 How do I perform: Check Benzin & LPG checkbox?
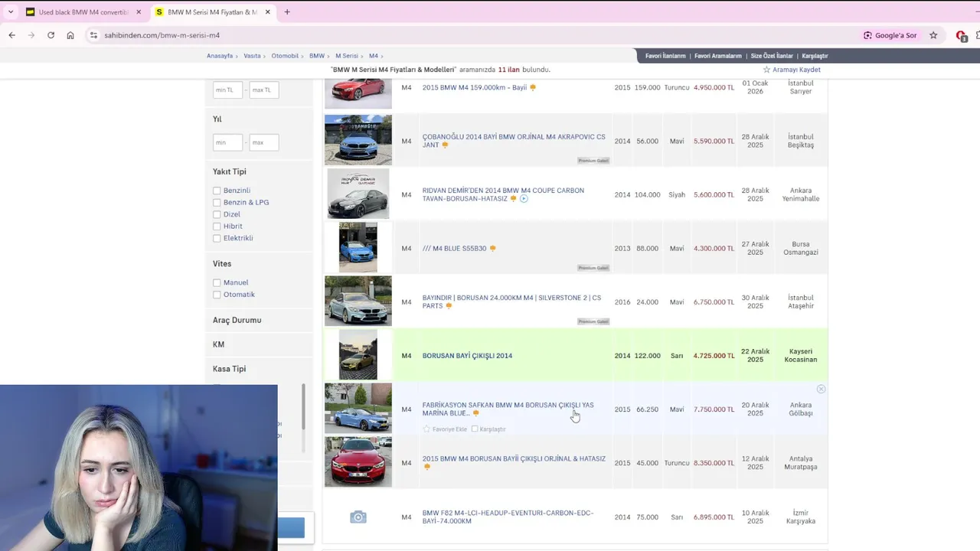point(217,203)
